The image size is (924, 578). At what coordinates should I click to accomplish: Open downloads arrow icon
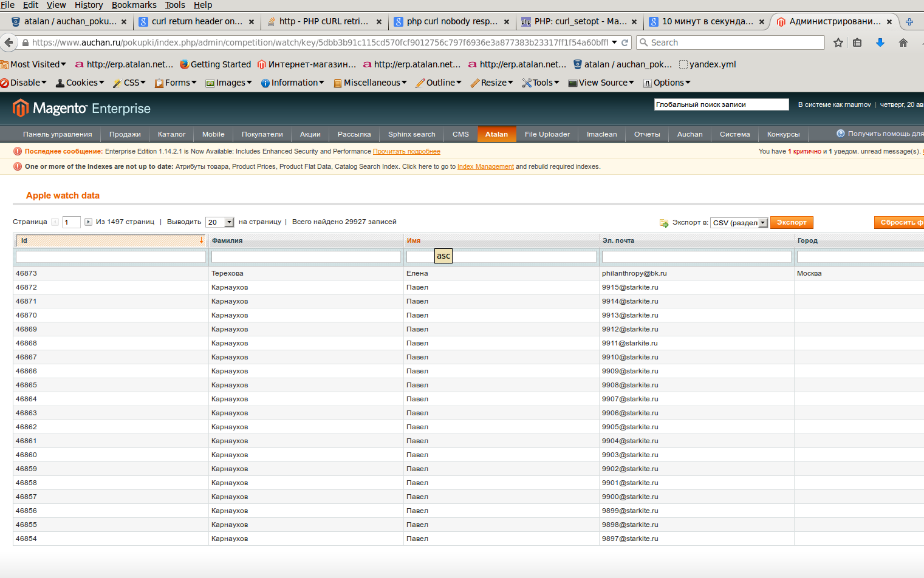pyautogui.click(x=880, y=42)
